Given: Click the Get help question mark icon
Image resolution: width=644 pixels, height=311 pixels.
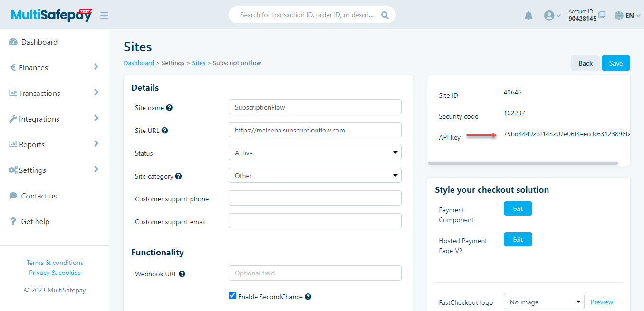Looking at the screenshot, I should tap(13, 221).
